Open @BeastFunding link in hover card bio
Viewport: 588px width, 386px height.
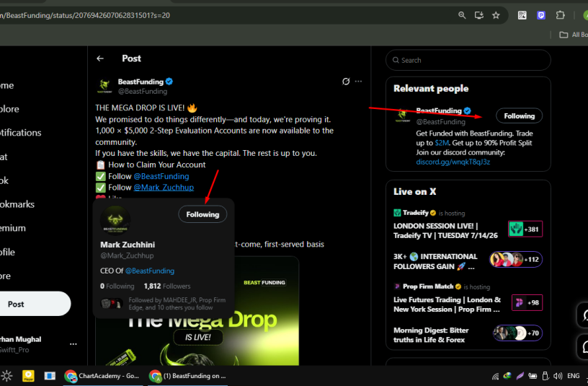tap(150, 271)
